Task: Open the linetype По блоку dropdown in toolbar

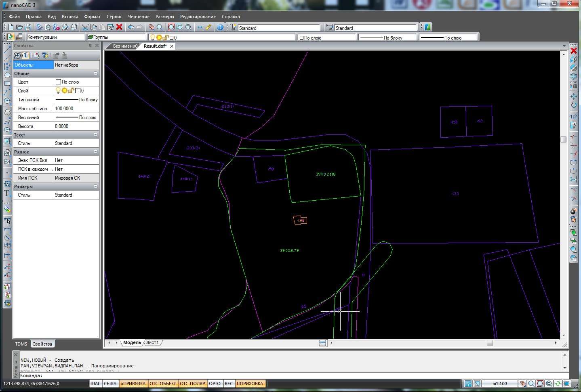Action: tap(387, 38)
